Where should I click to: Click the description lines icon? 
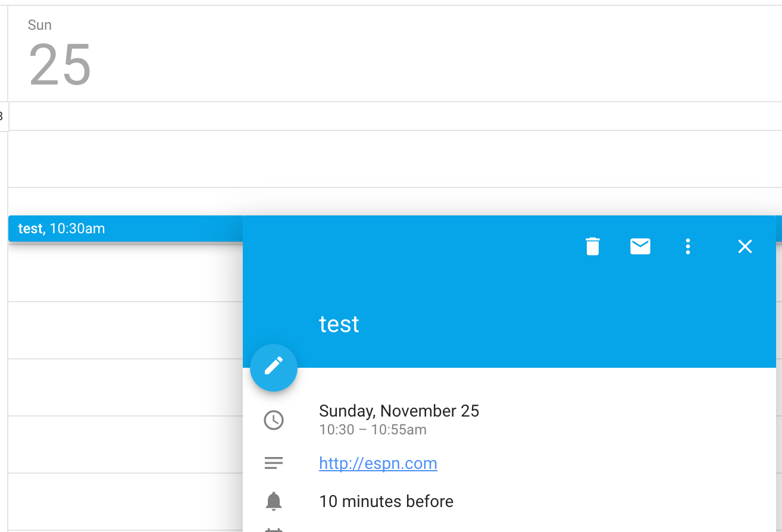[274, 462]
